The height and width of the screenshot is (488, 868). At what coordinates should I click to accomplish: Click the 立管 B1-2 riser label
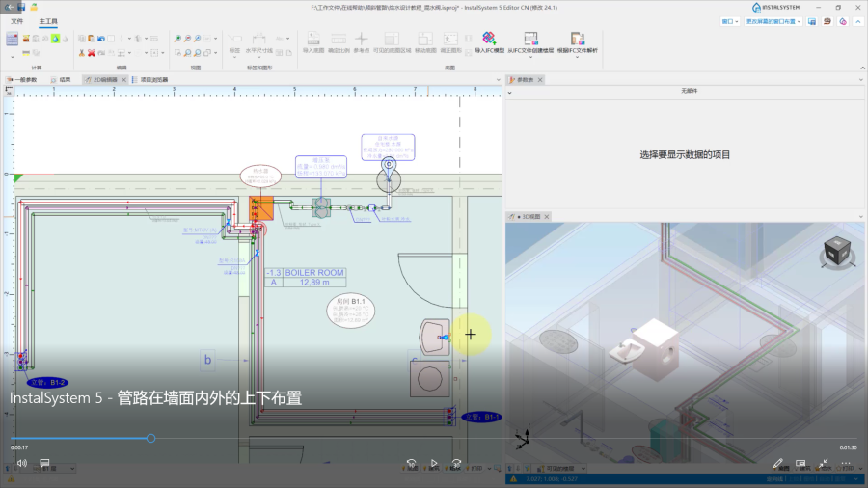pos(47,382)
